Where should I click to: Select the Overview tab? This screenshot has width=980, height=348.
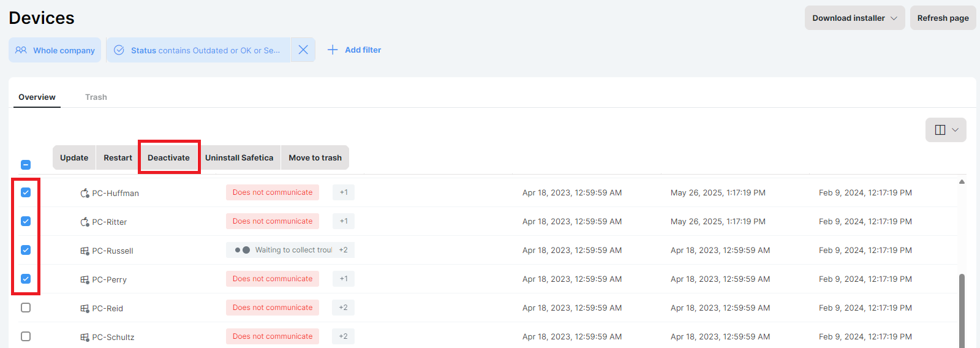[37, 97]
